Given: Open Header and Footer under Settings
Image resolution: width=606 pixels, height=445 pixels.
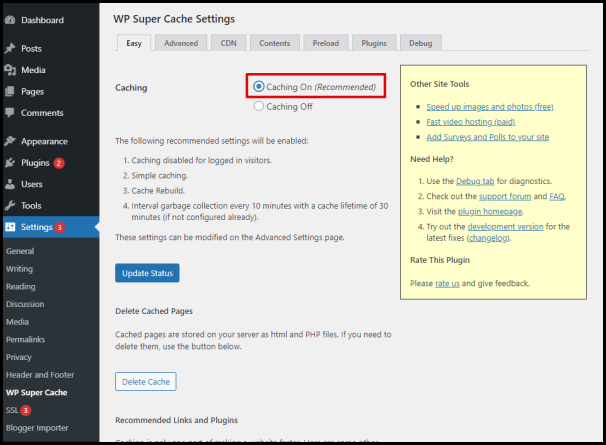Looking at the screenshot, I should (40, 375).
